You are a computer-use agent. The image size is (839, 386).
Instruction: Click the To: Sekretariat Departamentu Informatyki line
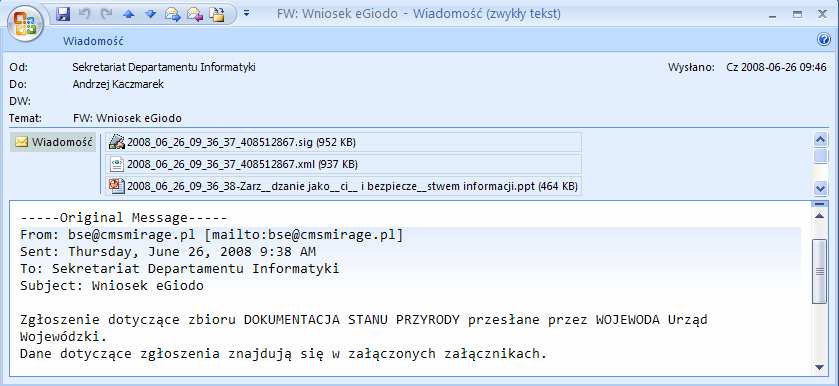[180, 269]
